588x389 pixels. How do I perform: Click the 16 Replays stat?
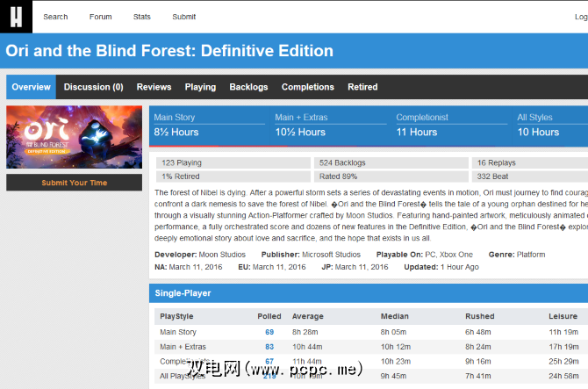click(x=530, y=162)
